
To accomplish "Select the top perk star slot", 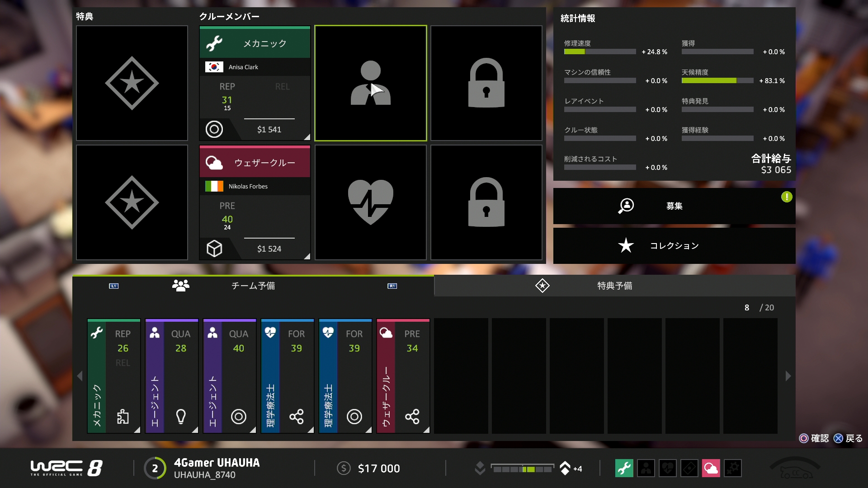I will pyautogui.click(x=132, y=83).
